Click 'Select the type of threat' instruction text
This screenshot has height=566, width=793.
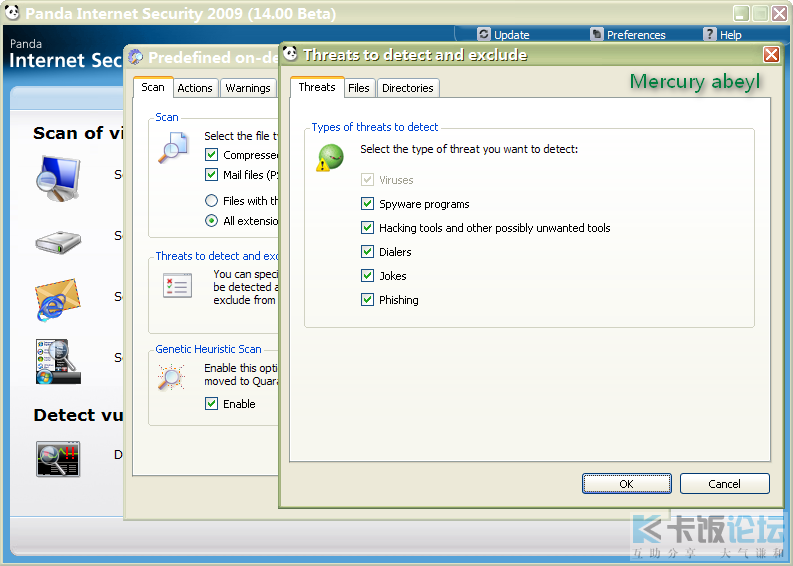469,149
